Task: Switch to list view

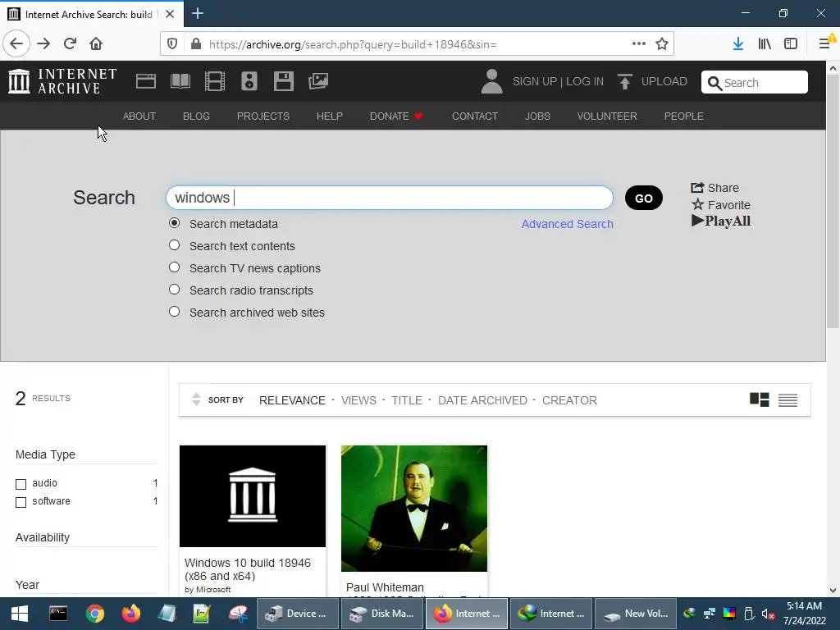Action: (x=787, y=399)
